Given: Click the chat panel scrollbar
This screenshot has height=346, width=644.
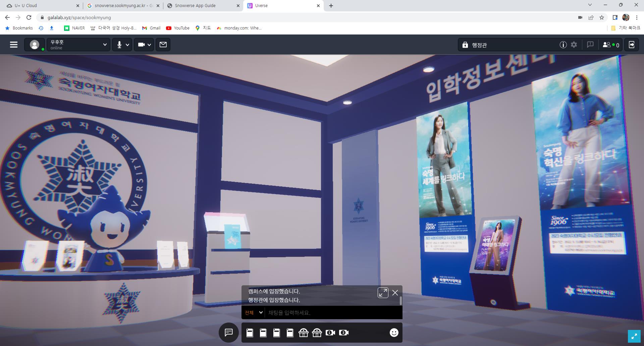Looking at the screenshot, I should (x=401, y=300).
